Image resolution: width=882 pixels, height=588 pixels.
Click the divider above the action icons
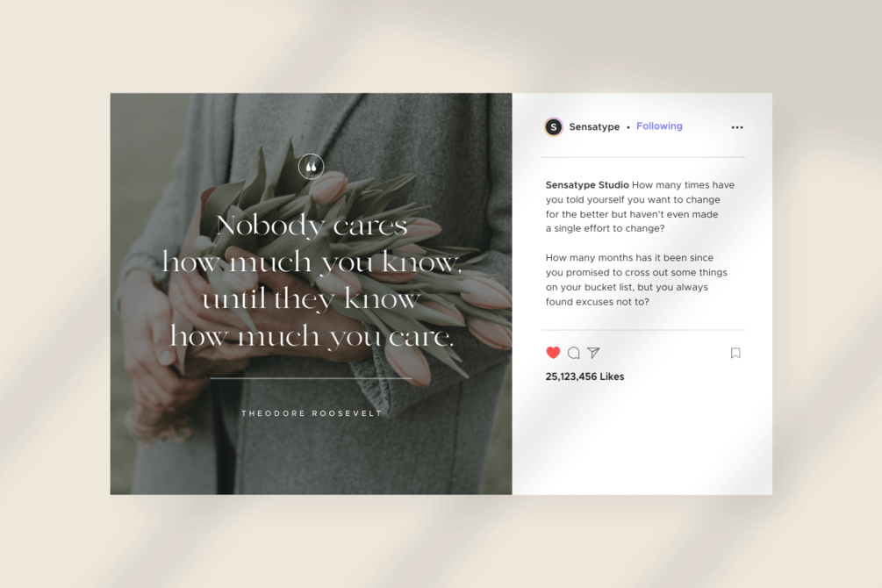coord(643,330)
